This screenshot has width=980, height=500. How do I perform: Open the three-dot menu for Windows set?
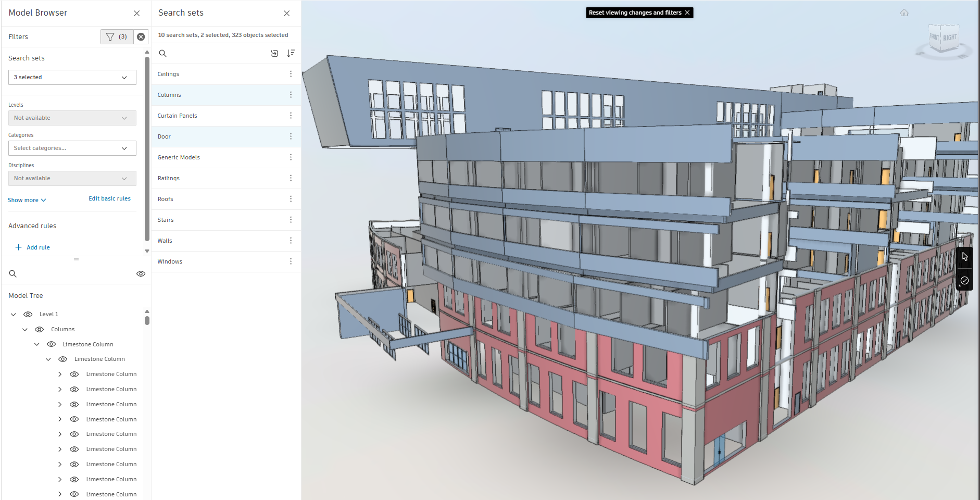(291, 261)
